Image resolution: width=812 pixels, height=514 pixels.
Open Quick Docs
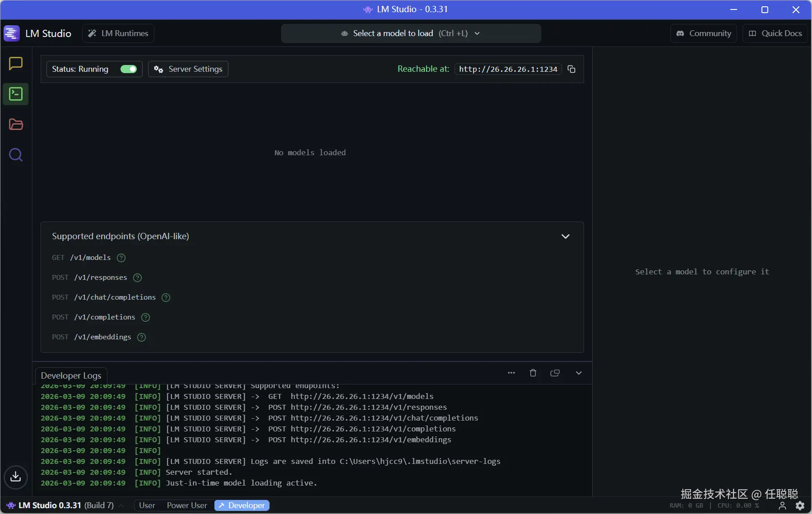point(775,33)
